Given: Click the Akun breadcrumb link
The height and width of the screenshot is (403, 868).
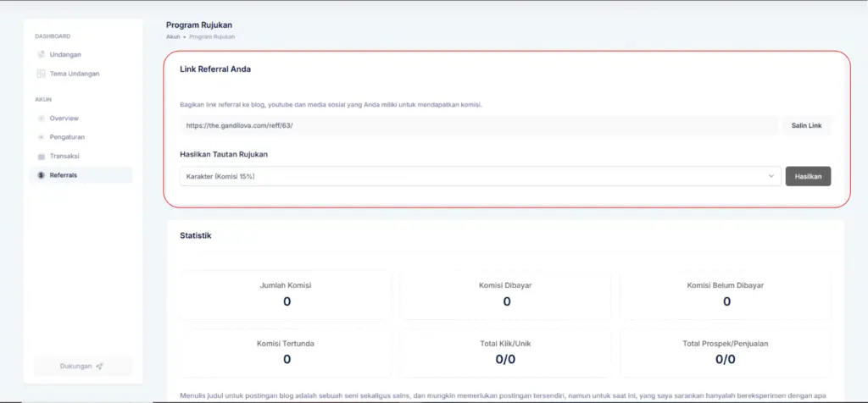Looking at the screenshot, I should coord(173,37).
